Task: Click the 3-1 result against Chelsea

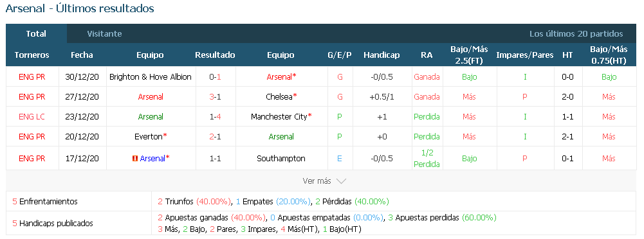Action: click(x=216, y=97)
